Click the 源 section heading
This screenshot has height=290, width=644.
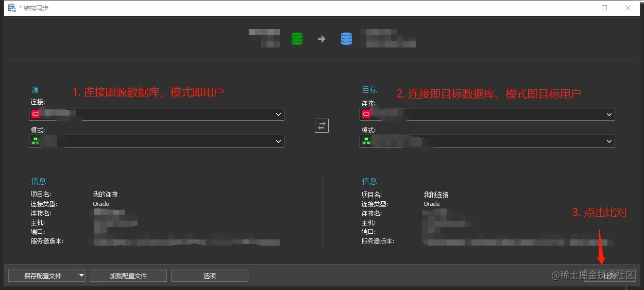point(35,90)
